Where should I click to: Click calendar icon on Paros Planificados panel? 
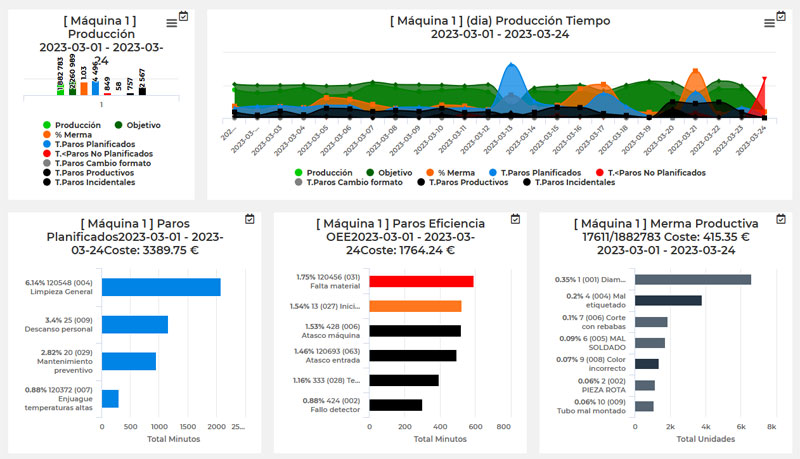coord(249,218)
